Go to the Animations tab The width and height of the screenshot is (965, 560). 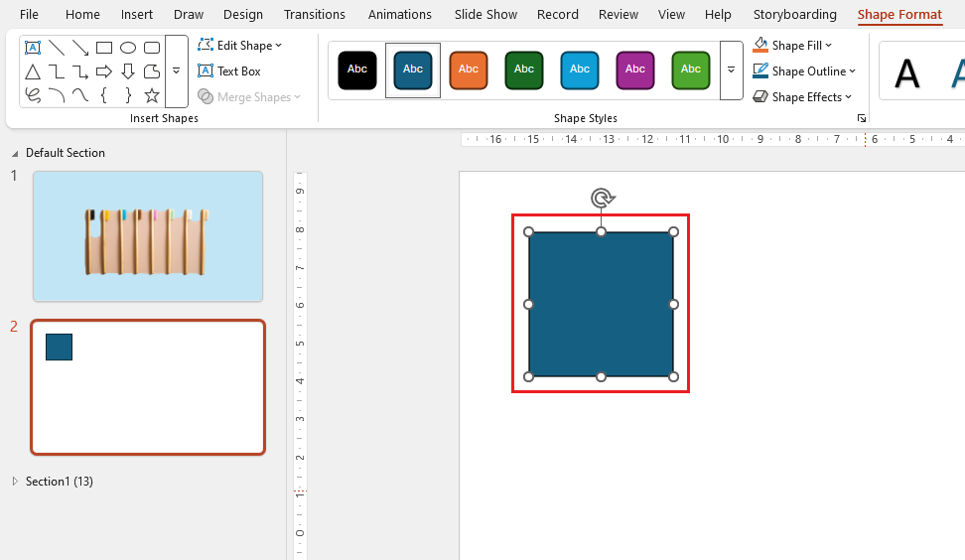[x=400, y=14]
